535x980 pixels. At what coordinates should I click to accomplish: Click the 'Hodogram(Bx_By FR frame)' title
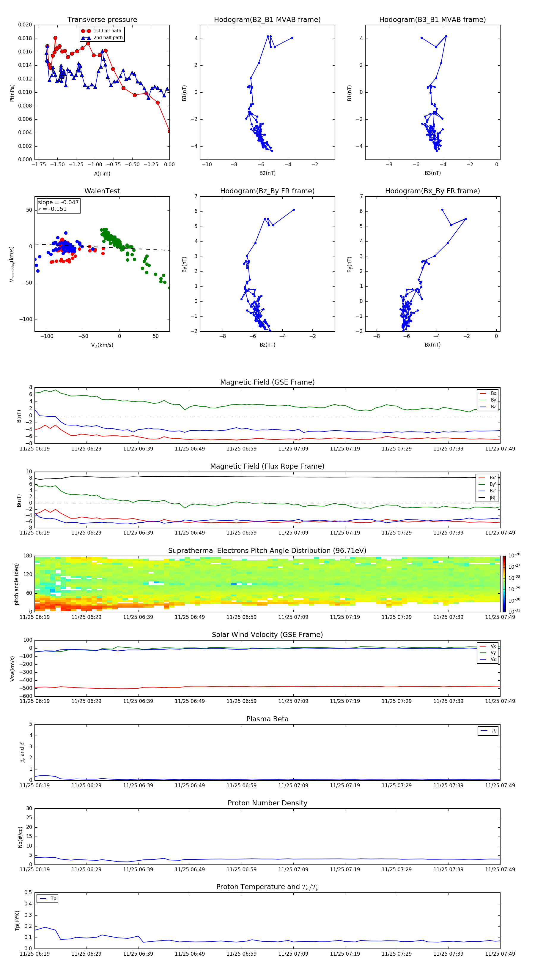[x=432, y=191]
